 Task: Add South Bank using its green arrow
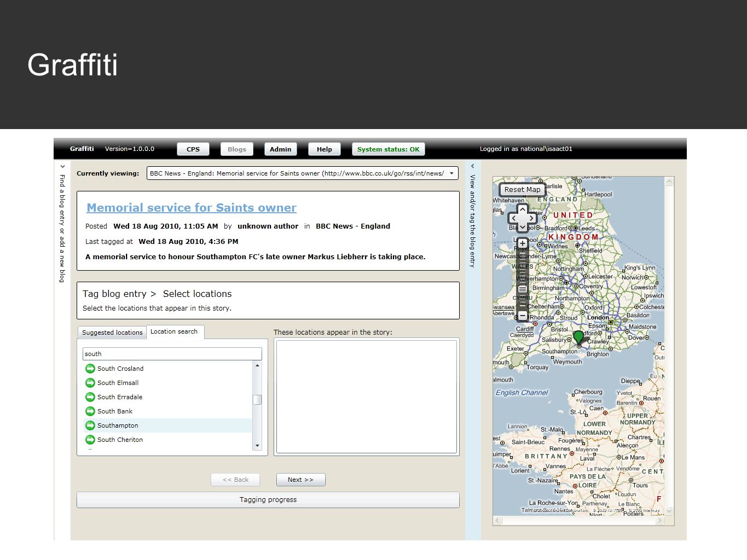click(x=90, y=411)
